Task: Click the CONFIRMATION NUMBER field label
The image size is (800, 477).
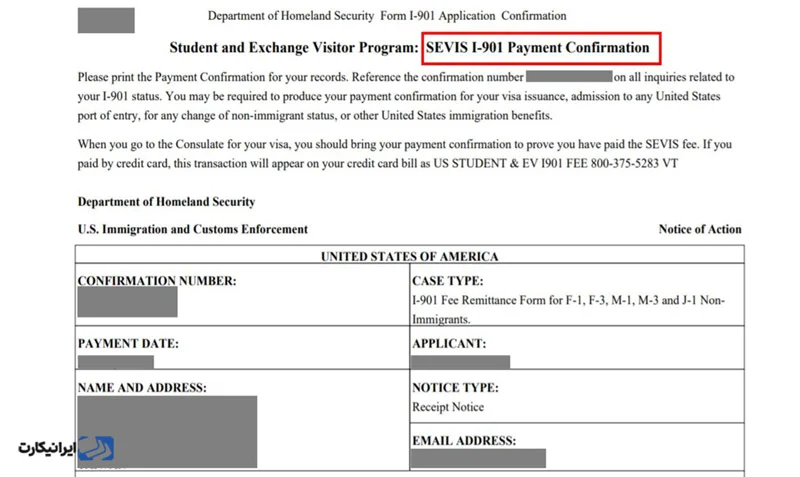Action: [157, 282]
